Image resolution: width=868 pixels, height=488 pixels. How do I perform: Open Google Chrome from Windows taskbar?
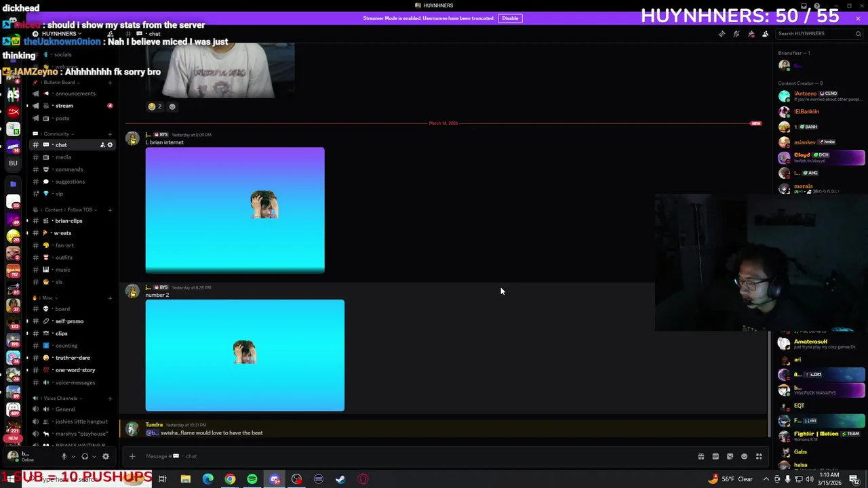pyautogui.click(x=230, y=479)
